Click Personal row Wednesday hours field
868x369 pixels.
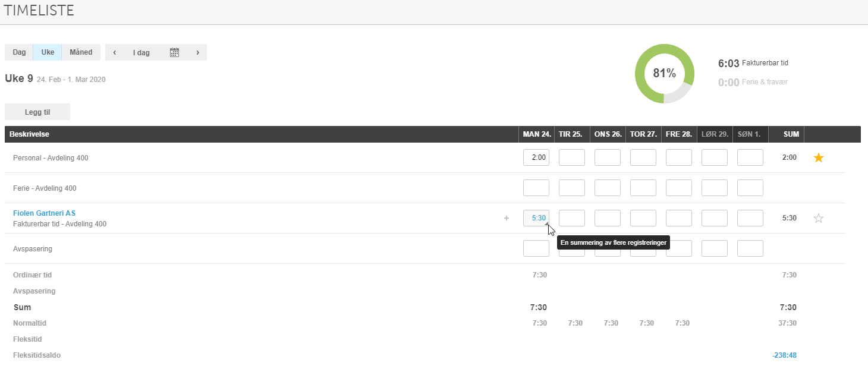(x=608, y=157)
